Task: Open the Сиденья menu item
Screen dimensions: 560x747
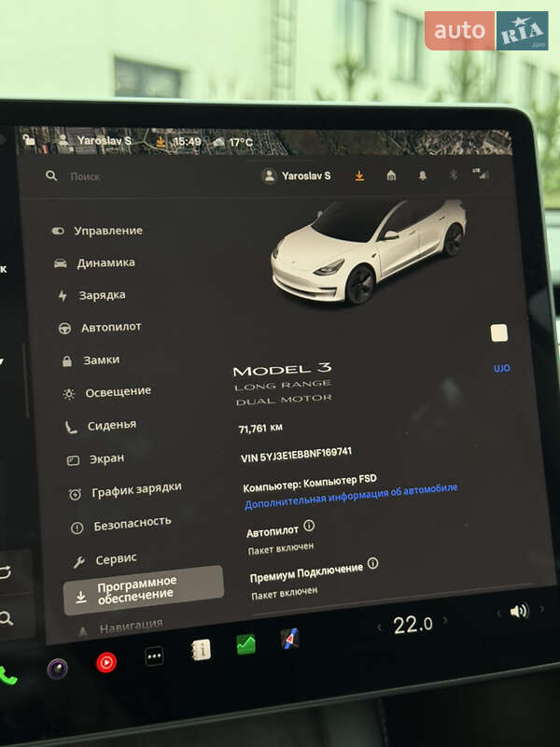Action: click(101, 426)
